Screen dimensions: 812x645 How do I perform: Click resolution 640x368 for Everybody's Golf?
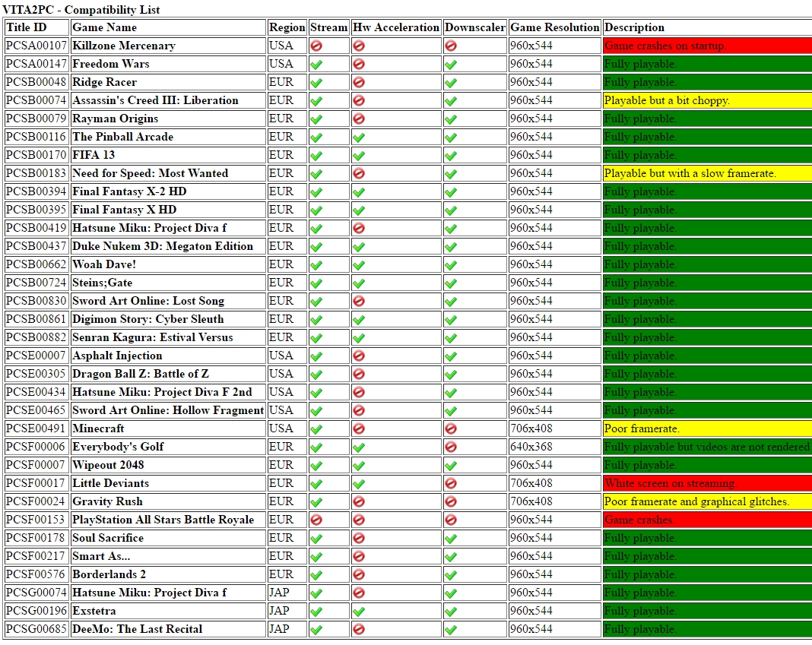point(531,447)
